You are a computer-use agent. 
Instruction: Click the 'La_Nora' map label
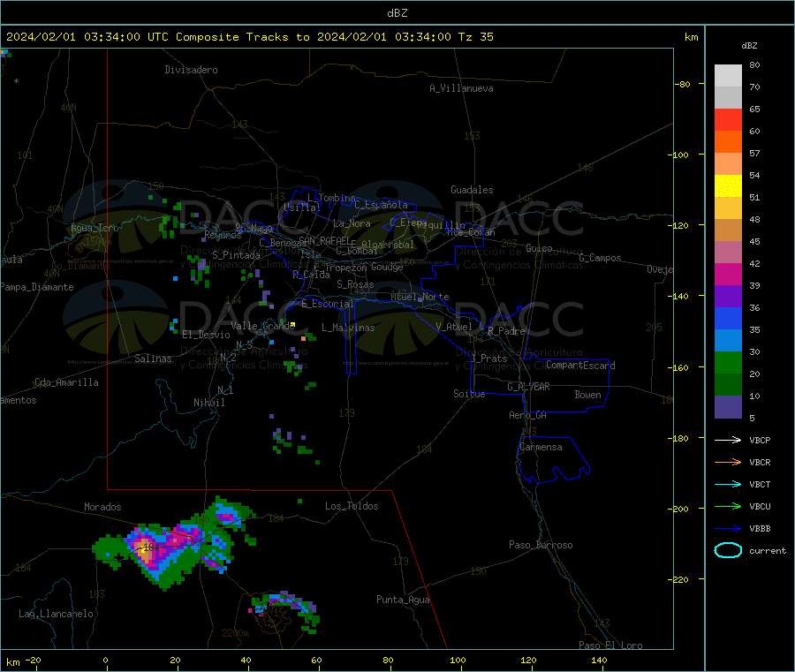[x=352, y=223]
